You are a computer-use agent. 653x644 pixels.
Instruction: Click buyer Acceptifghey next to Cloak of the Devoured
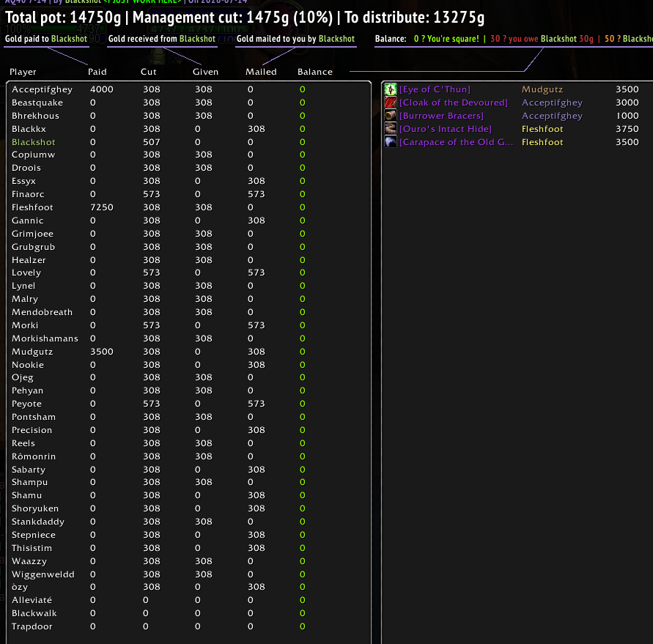pos(552,103)
